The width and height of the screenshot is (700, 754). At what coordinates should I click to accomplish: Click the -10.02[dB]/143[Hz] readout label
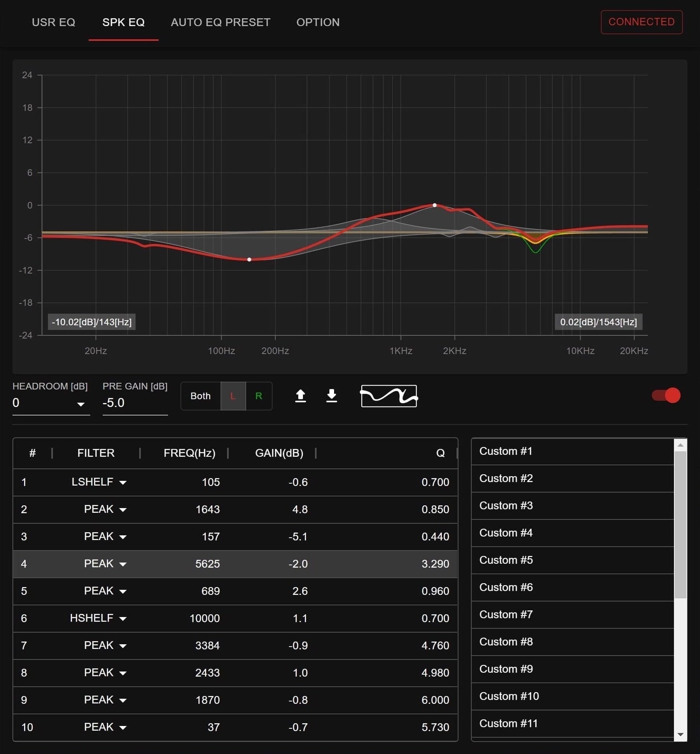click(x=92, y=322)
